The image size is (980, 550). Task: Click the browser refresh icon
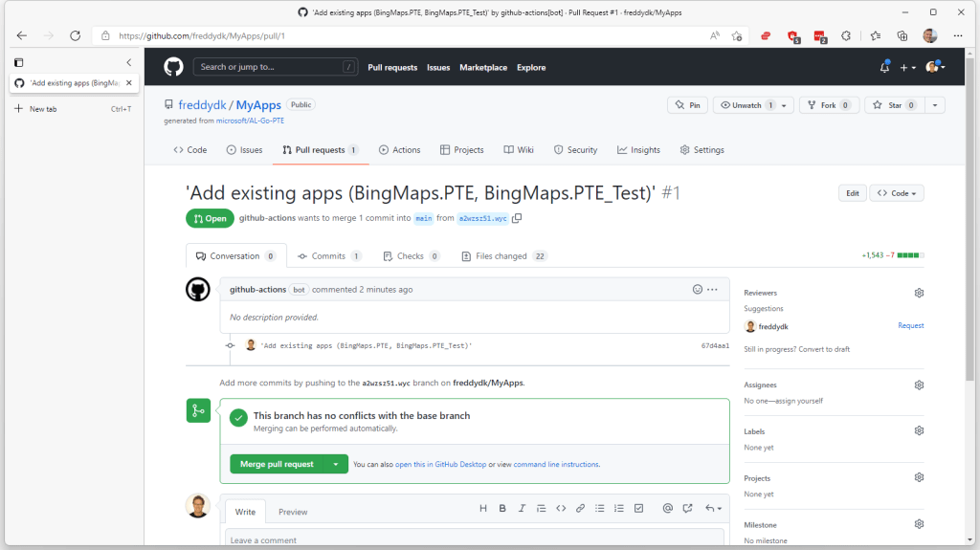[x=75, y=35]
